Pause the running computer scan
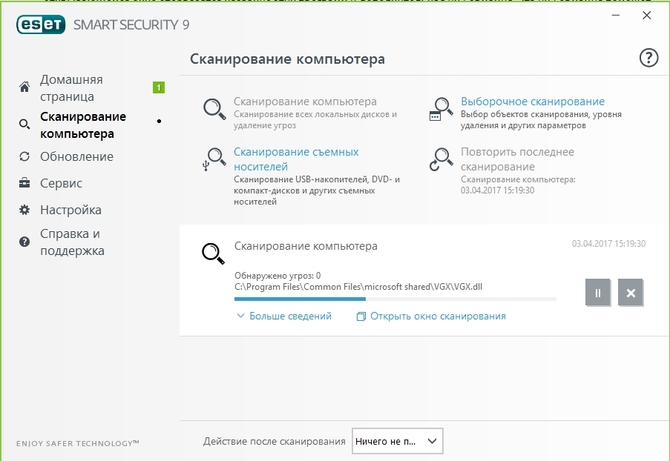670x461 pixels. point(597,292)
